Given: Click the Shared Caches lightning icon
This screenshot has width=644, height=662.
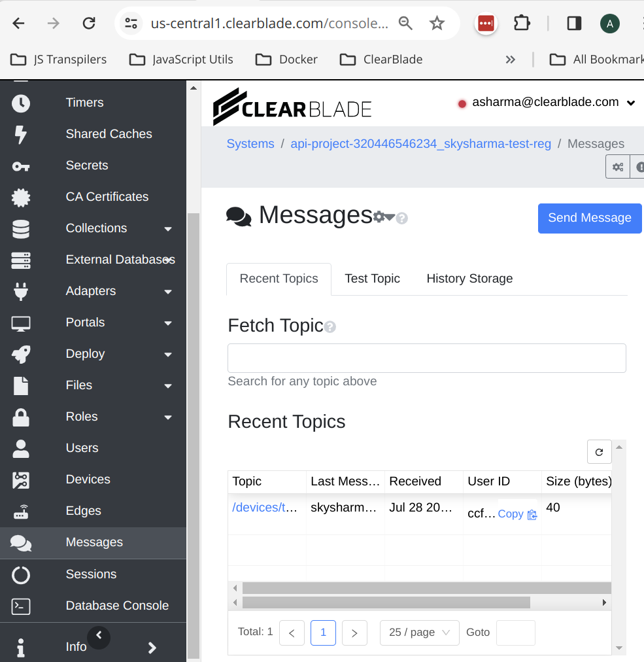Looking at the screenshot, I should click(x=21, y=134).
